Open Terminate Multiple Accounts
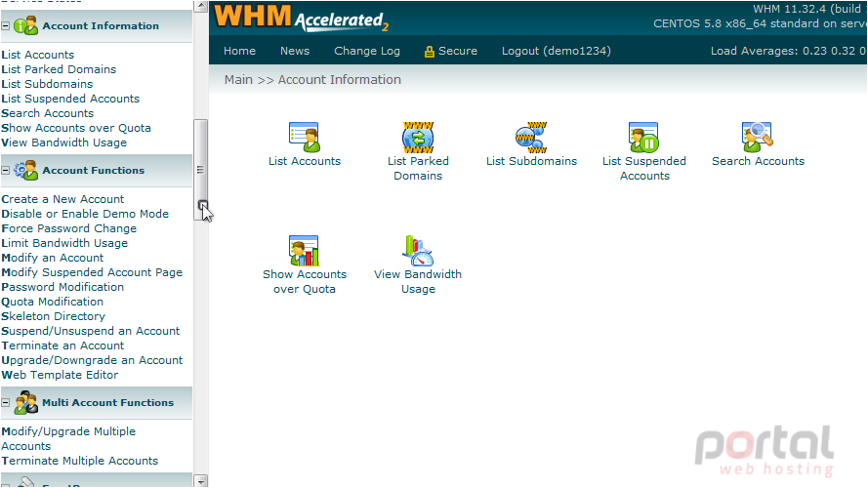 (80, 461)
